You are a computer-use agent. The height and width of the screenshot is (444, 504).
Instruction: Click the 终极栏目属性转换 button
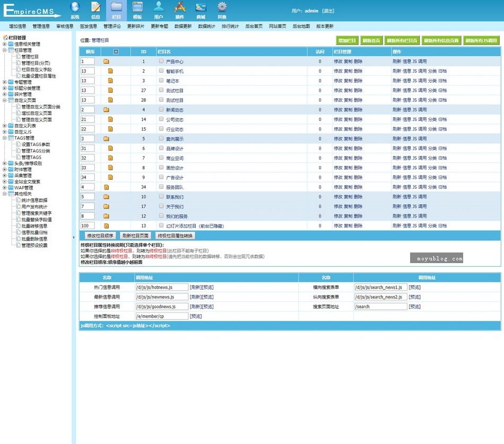tap(175, 236)
